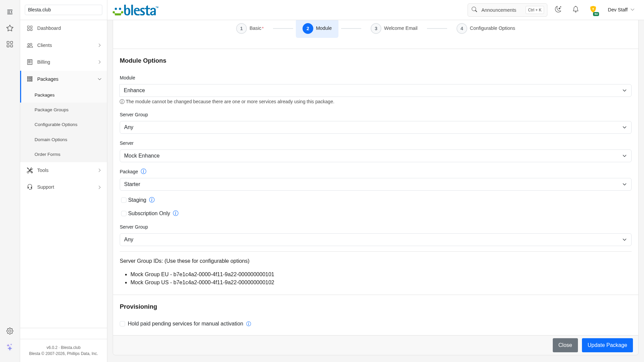Show info tooltip for Staging option
The image size is (644, 362).
(x=152, y=200)
